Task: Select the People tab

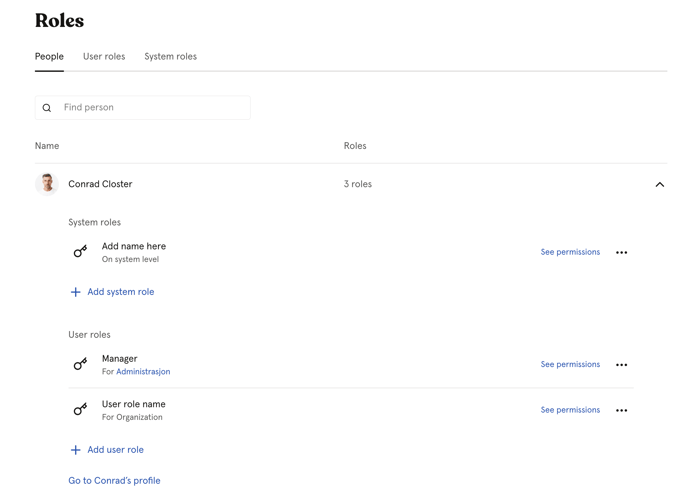Action: 49,57
